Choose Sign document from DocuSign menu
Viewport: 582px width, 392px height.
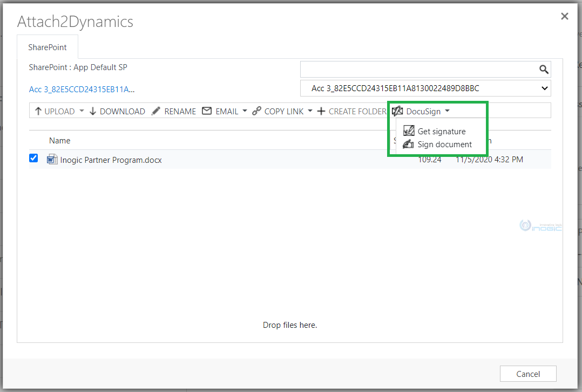437,145
